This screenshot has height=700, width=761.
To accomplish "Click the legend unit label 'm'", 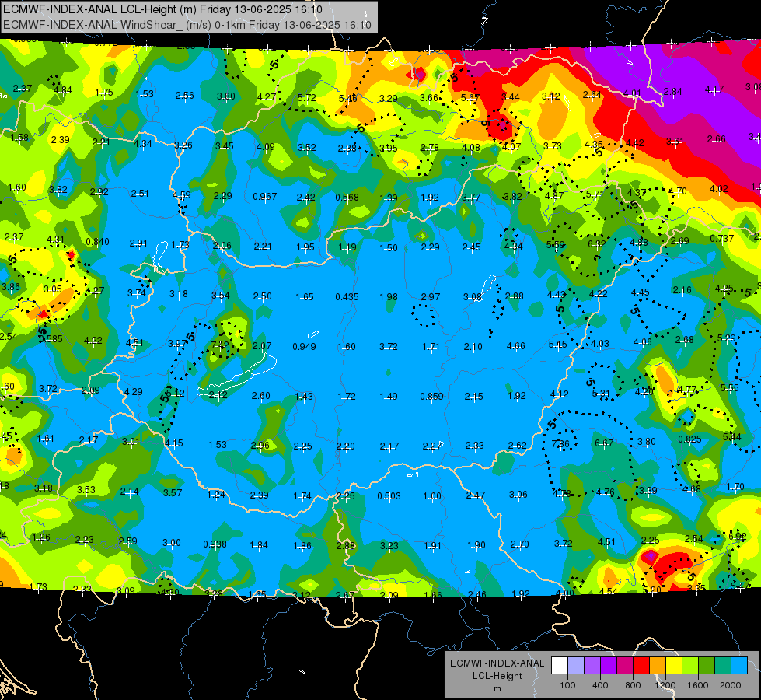I will click(497, 689).
